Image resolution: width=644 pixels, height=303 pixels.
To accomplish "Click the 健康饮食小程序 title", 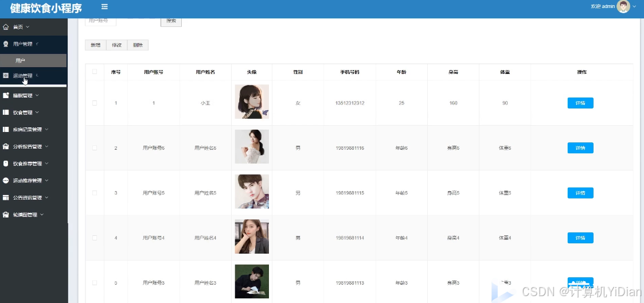I will [x=46, y=8].
